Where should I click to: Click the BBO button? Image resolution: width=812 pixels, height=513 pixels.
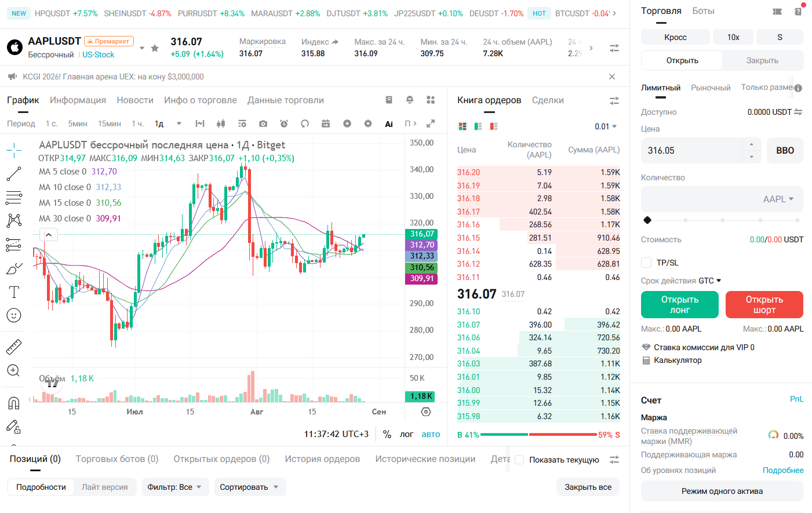pos(785,150)
